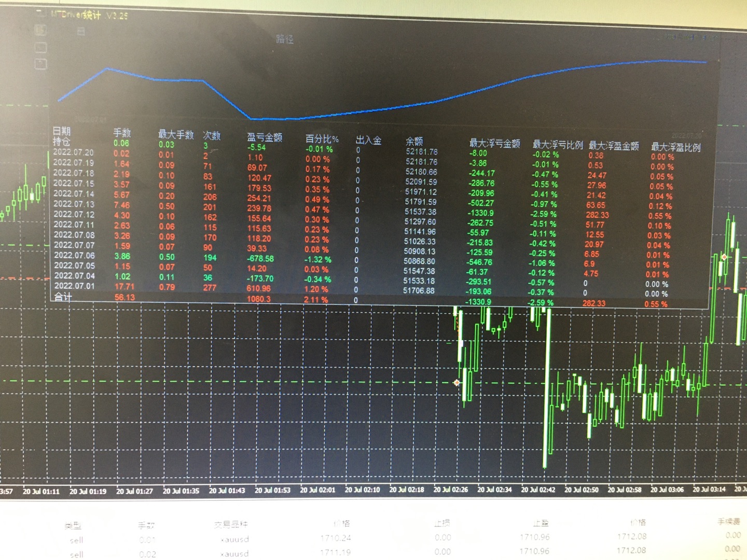Select the 2022.07.13 date row
Image resolution: width=747 pixels, height=560 pixels.
(x=74, y=204)
